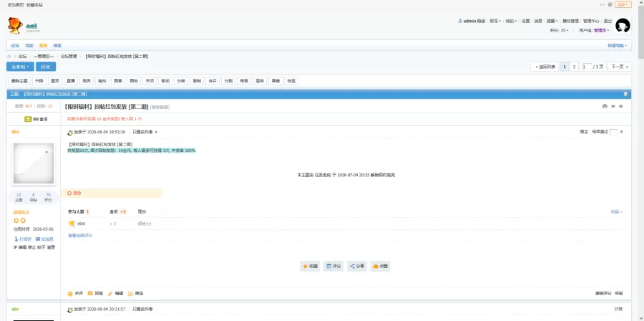The height and width of the screenshot is (321, 644).
Task: Click the 80 金币 reward badge icon
Action: coord(28,119)
